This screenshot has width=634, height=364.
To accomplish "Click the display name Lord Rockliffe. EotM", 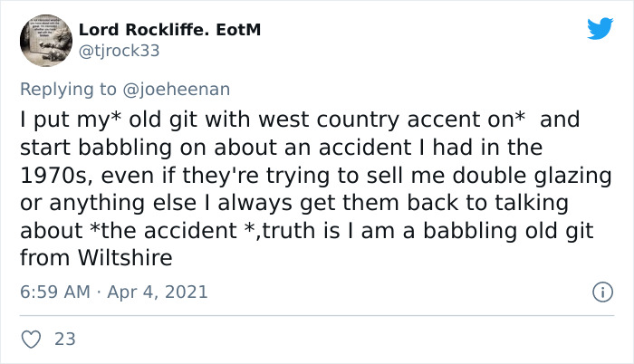I will click(x=170, y=30).
